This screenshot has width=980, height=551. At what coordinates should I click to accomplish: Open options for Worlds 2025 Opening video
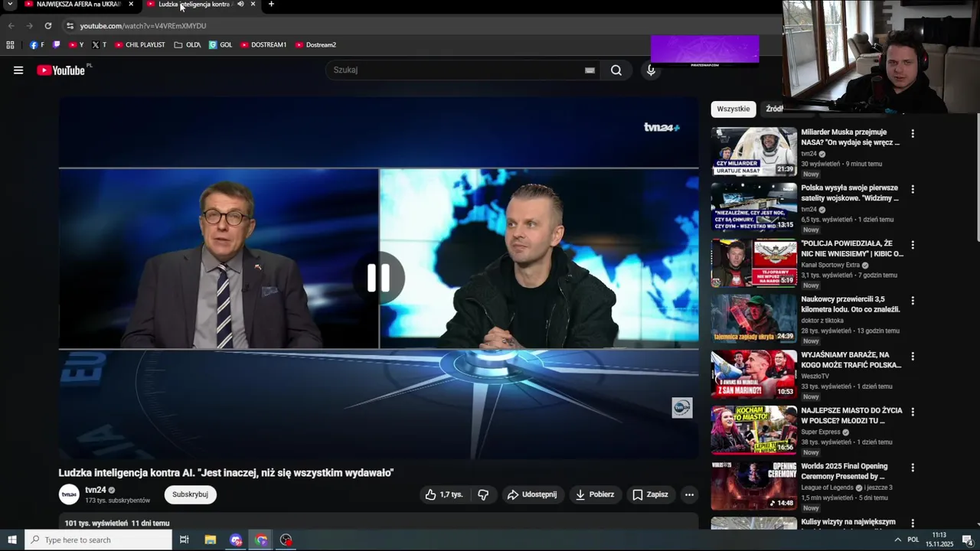tap(912, 468)
